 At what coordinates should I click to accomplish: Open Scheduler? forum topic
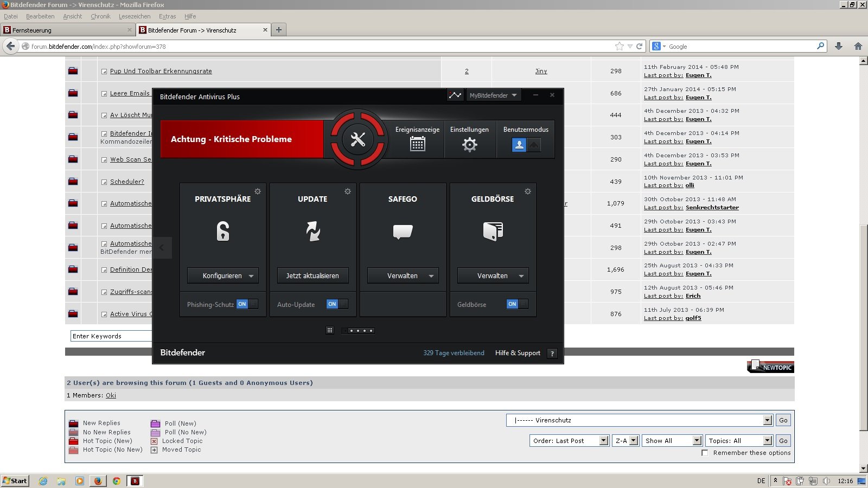(127, 182)
